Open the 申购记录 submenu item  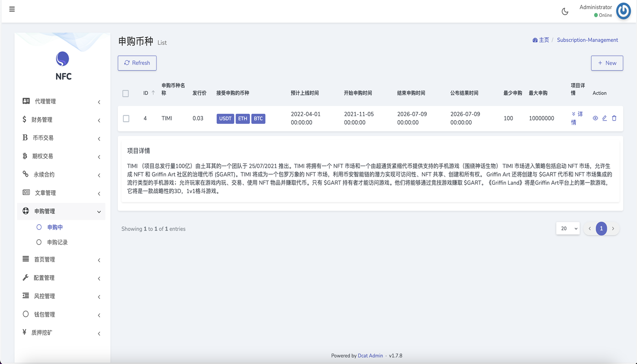point(57,242)
